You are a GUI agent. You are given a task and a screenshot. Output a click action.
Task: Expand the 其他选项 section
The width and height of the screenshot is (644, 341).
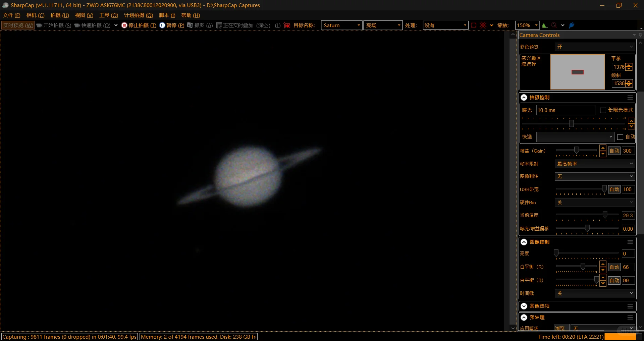(524, 306)
